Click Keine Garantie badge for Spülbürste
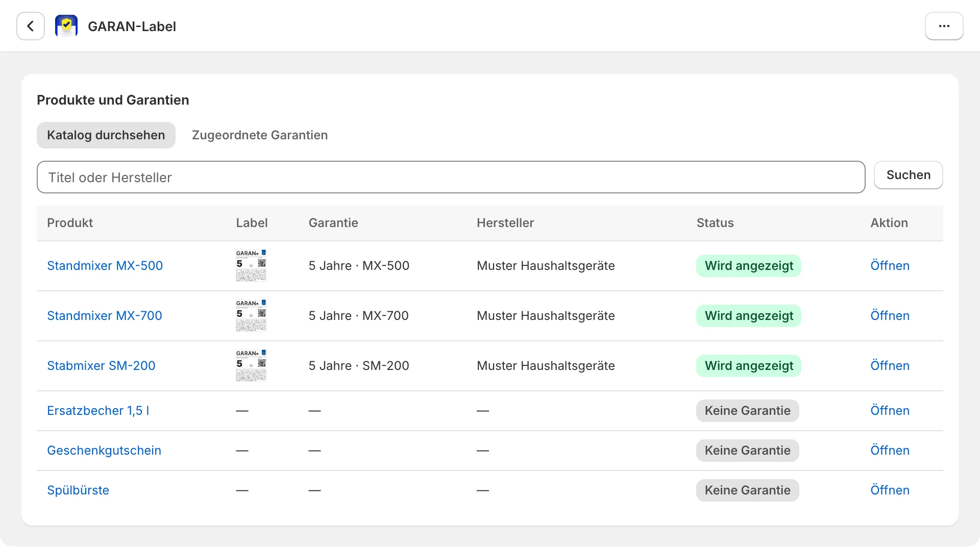The image size is (980, 547). point(747,490)
